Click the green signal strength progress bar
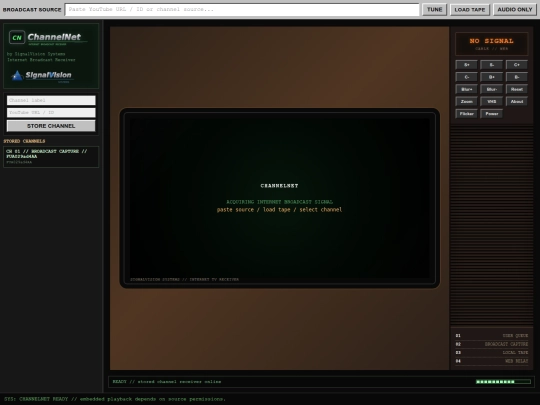This screenshot has width=540, height=405. 503,382
